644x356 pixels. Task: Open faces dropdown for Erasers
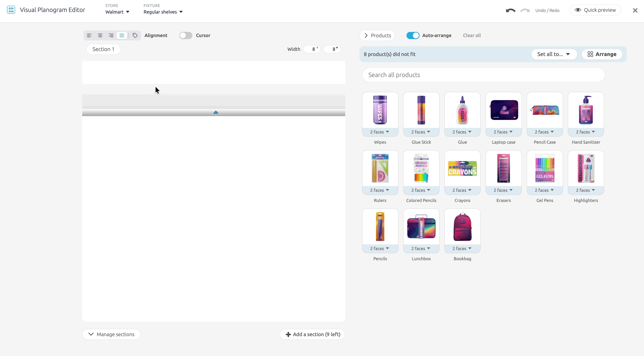(x=504, y=190)
